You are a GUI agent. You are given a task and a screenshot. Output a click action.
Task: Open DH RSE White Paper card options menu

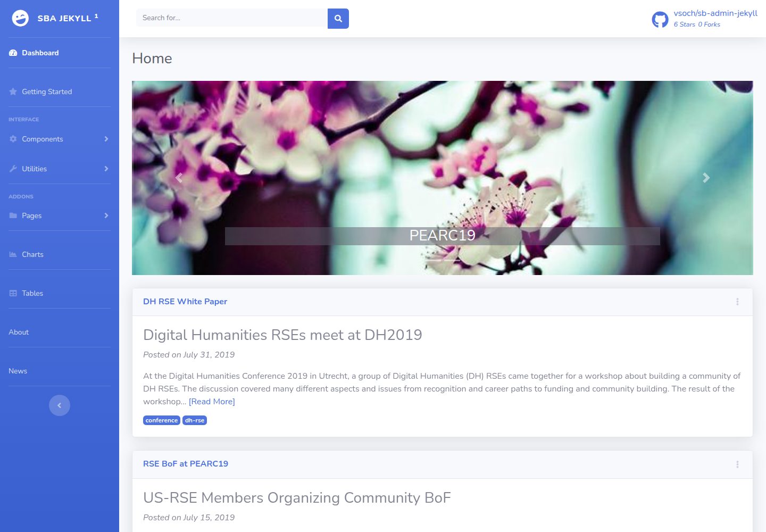[737, 302]
